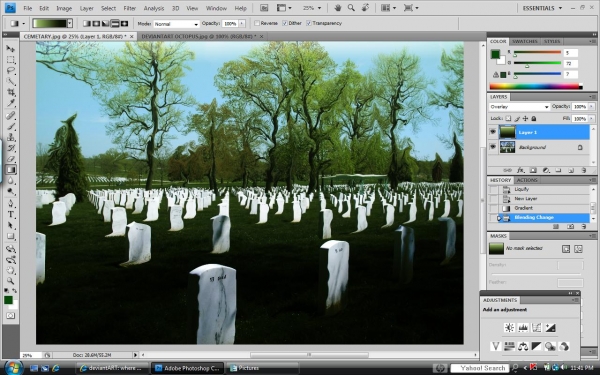Select the Horizontal Type tool
The image size is (600, 375).
point(11,215)
